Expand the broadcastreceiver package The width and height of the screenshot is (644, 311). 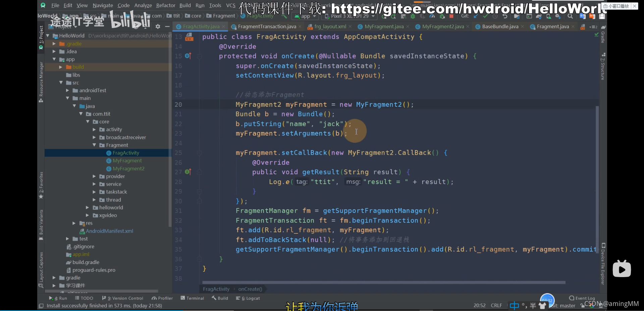(94, 137)
